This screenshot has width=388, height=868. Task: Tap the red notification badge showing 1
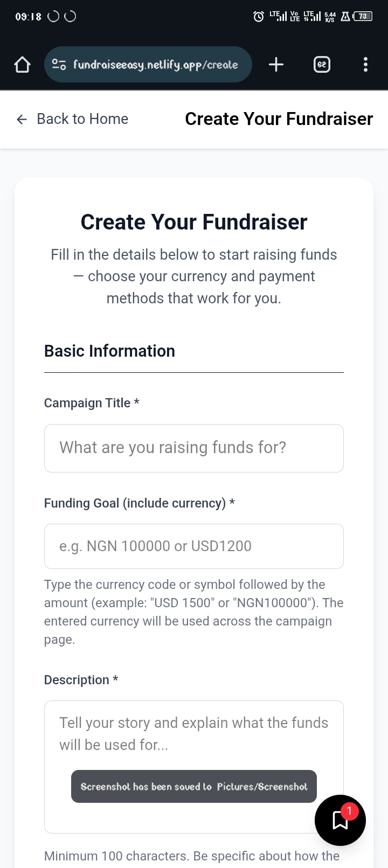tap(349, 810)
